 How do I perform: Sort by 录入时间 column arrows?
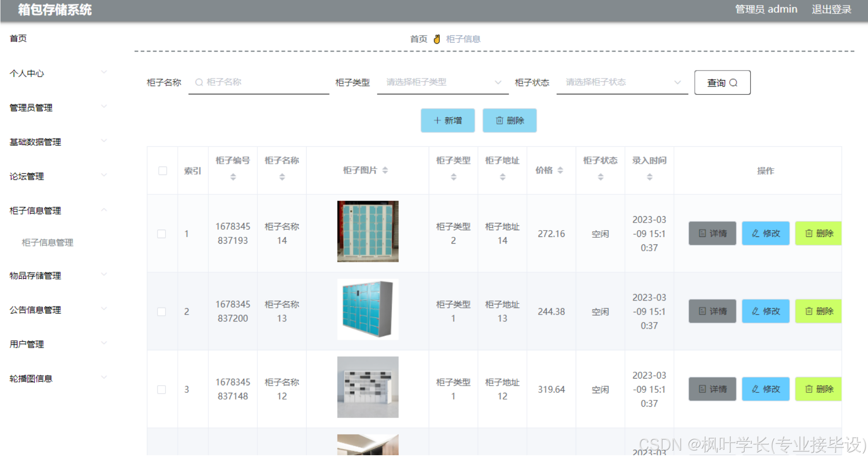[x=649, y=177]
